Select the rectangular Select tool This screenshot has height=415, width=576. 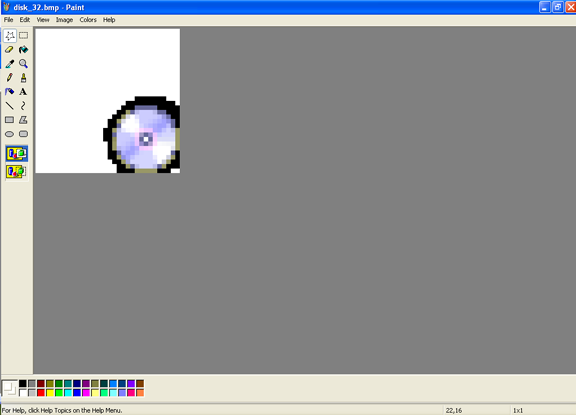(x=24, y=36)
